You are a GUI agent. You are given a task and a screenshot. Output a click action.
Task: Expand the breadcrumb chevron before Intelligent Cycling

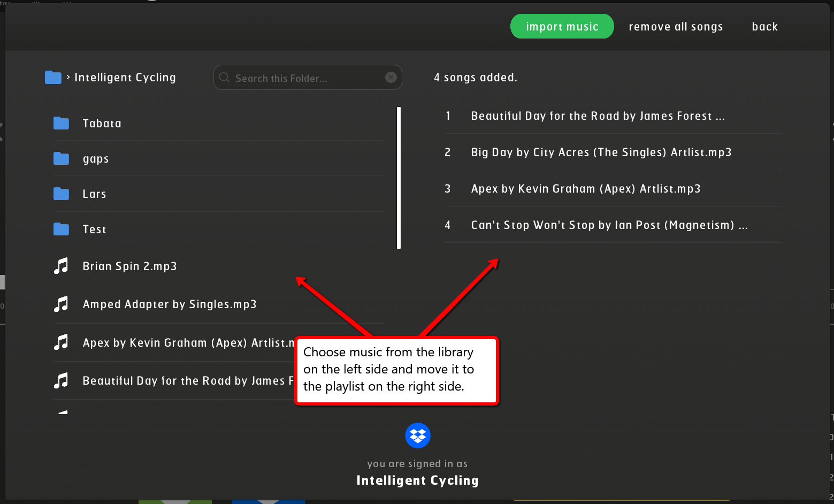(x=68, y=78)
